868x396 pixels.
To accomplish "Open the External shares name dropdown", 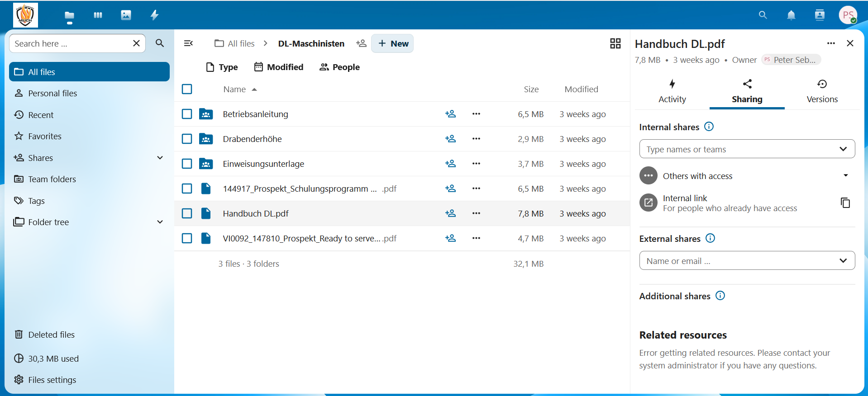I will (x=747, y=261).
